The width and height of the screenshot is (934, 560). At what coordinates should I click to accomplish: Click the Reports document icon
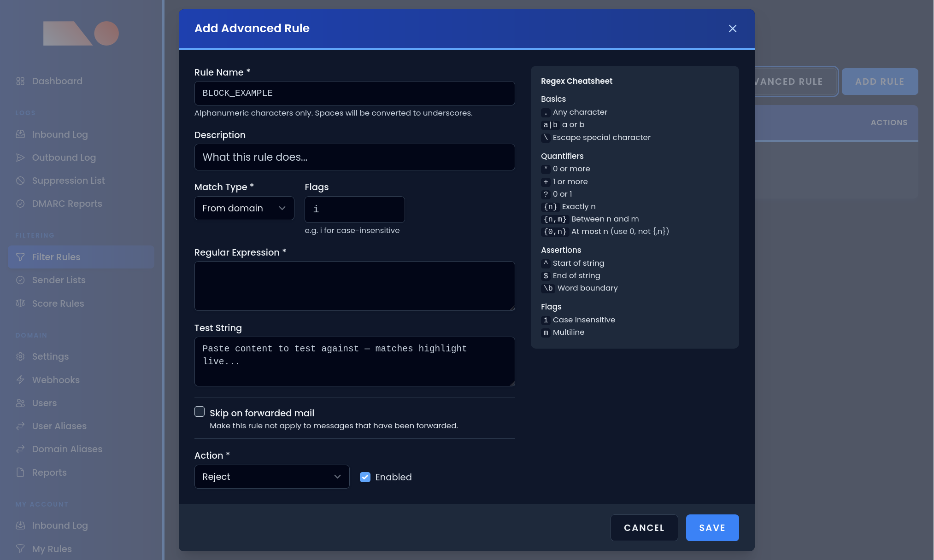tap(20, 472)
